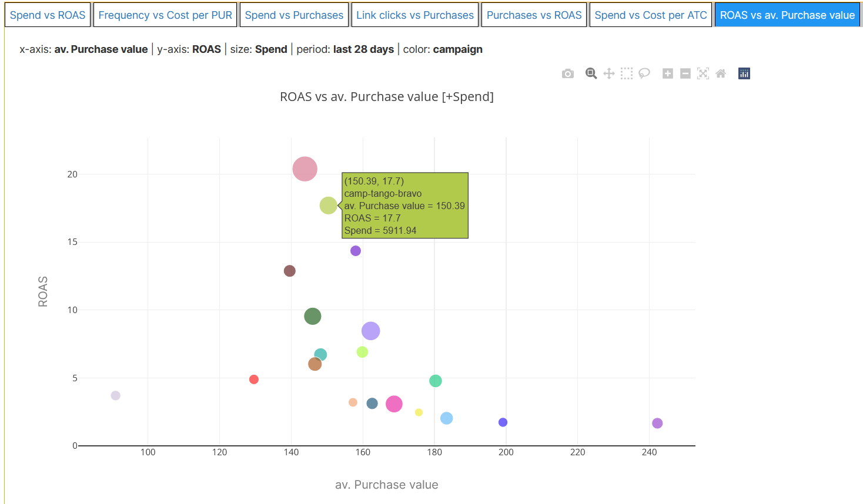Open the Purchases vs ROAS tab
The image size is (863, 504).
click(x=534, y=15)
